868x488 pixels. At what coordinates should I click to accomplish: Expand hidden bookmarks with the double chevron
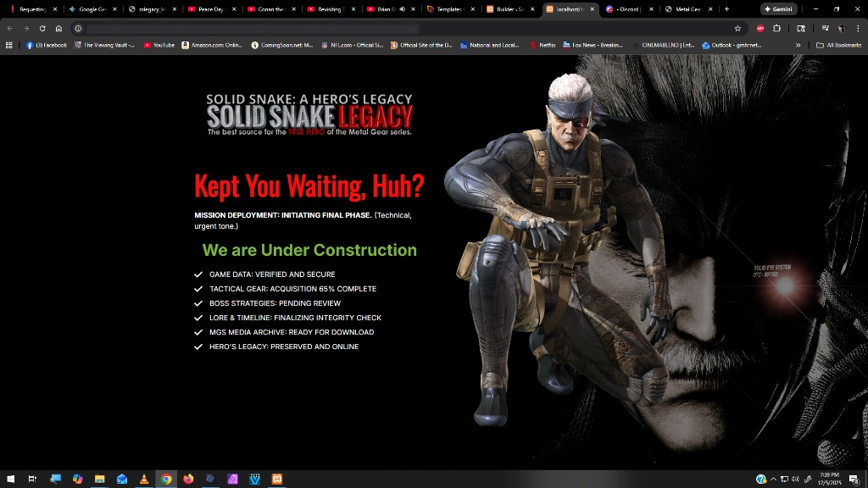click(798, 46)
